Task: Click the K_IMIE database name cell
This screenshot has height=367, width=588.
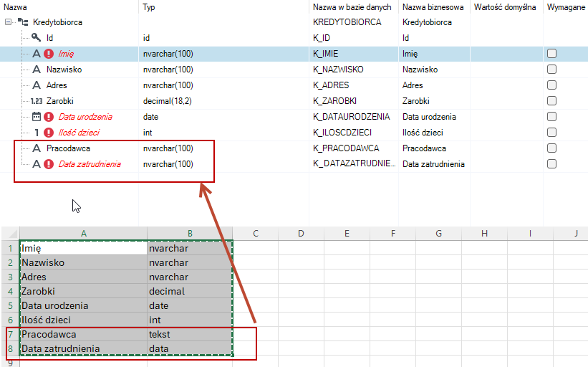Action: tap(354, 54)
